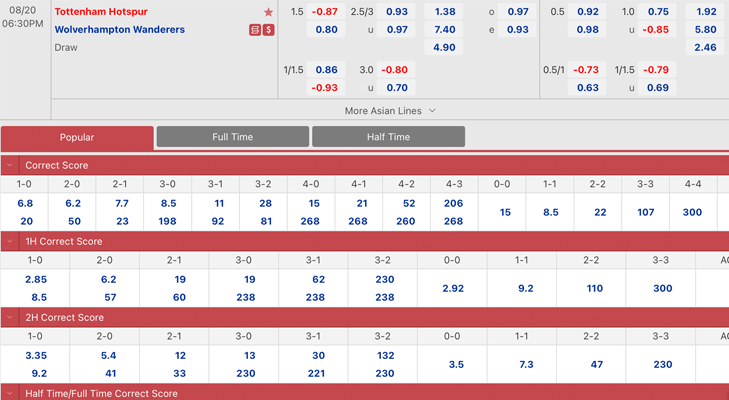This screenshot has width=729, height=400.
Task: Select first half 1X2 odds 5.80
Action: pyautogui.click(x=705, y=29)
